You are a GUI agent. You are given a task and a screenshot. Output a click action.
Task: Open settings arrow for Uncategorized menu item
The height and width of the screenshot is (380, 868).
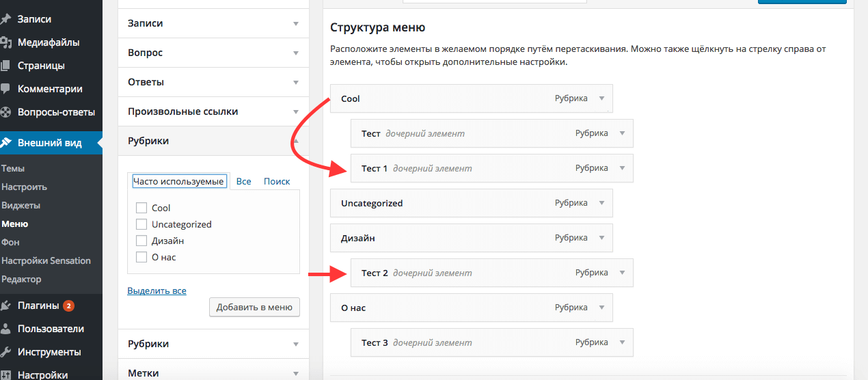tap(601, 203)
